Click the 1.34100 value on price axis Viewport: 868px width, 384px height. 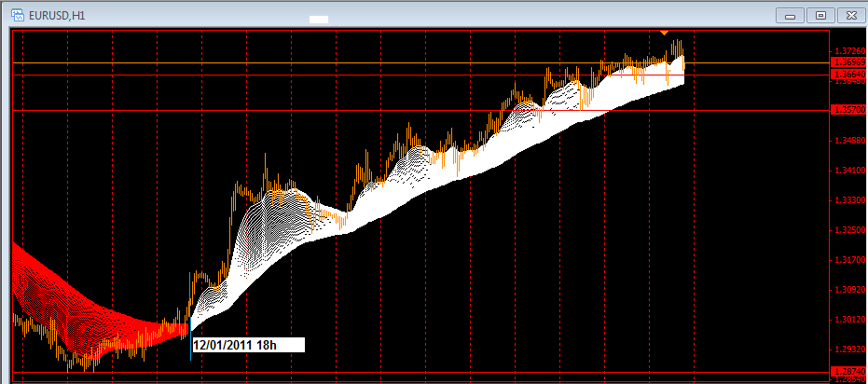(847, 171)
